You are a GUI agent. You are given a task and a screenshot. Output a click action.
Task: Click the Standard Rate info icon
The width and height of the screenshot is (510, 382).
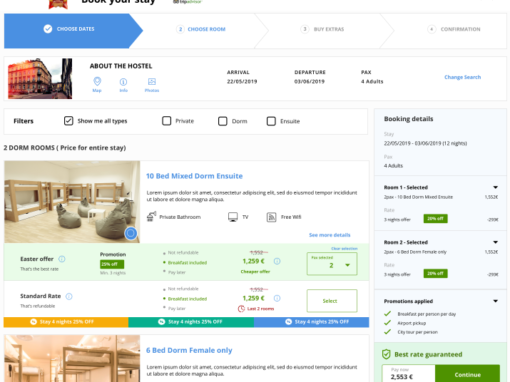(69, 296)
